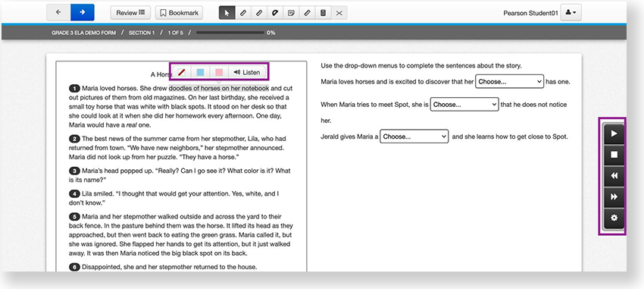Image resolution: width=644 pixels, height=289 pixels.
Task: Open the calculator tool
Action: point(324,13)
